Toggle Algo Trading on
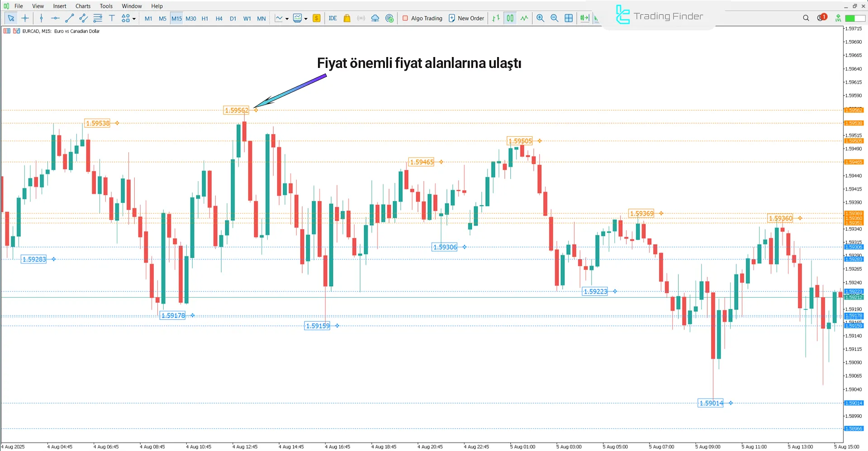 click(422, 18)
